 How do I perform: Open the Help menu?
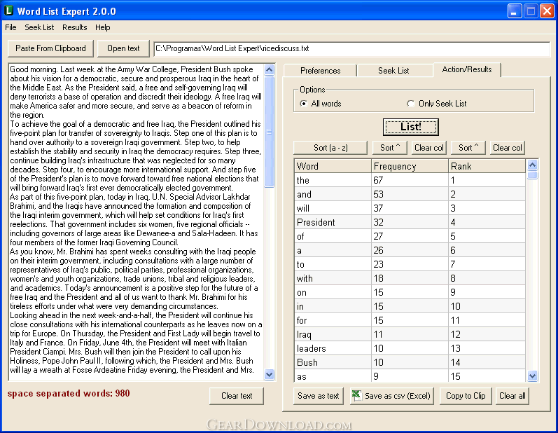pyautogui.click(x=102, y=27)
